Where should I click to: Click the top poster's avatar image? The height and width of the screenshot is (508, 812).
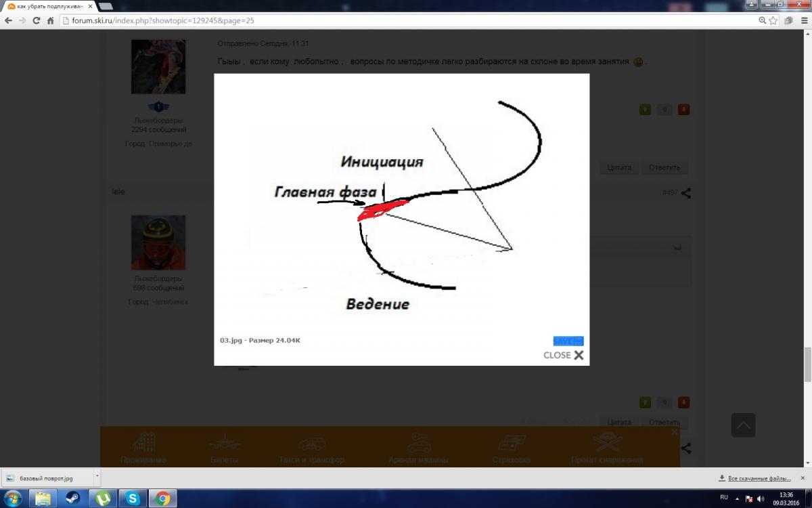pos(158,66)
